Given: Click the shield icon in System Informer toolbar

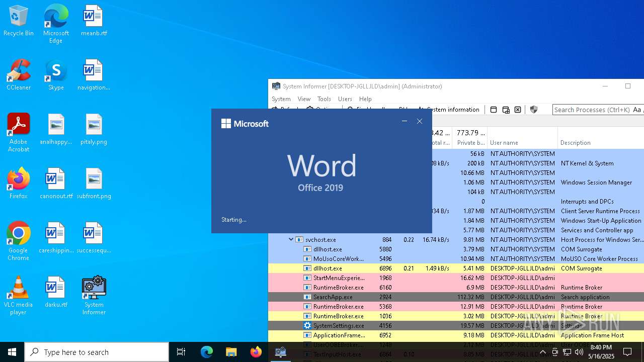Looking at the screenshot, I should pyautogui.click(x=534, y=110).
